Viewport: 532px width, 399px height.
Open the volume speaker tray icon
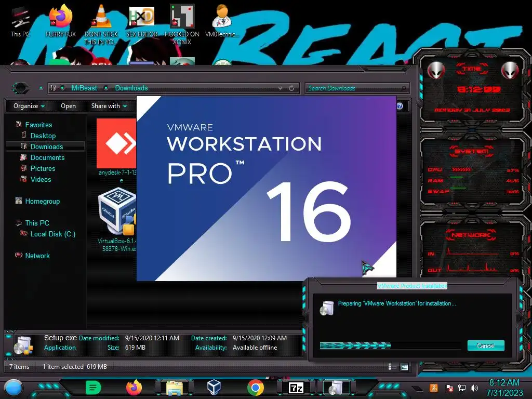coord(474,388)
